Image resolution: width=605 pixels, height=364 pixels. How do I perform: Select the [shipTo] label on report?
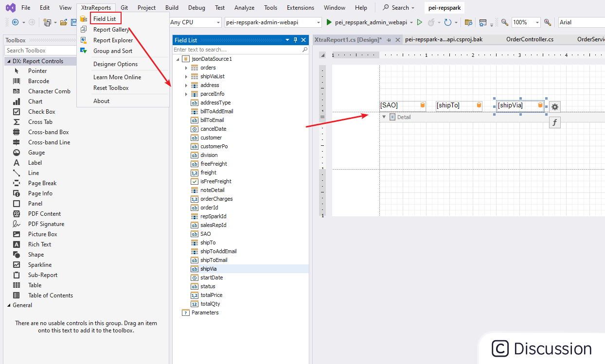tap(459, 105)
